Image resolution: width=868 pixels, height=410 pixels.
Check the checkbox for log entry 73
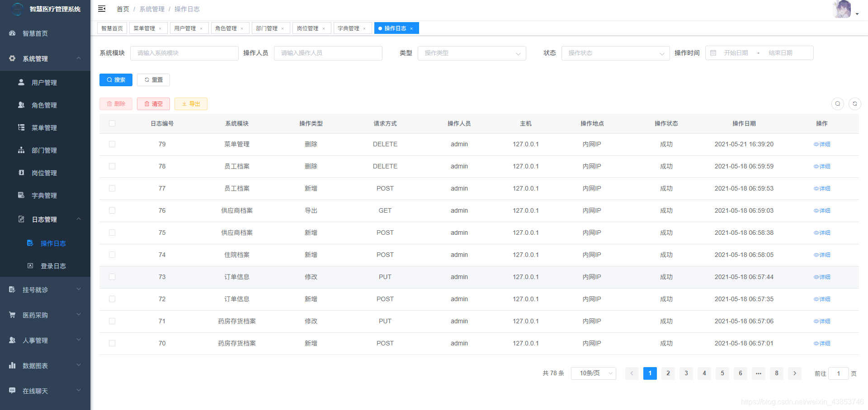112,277
